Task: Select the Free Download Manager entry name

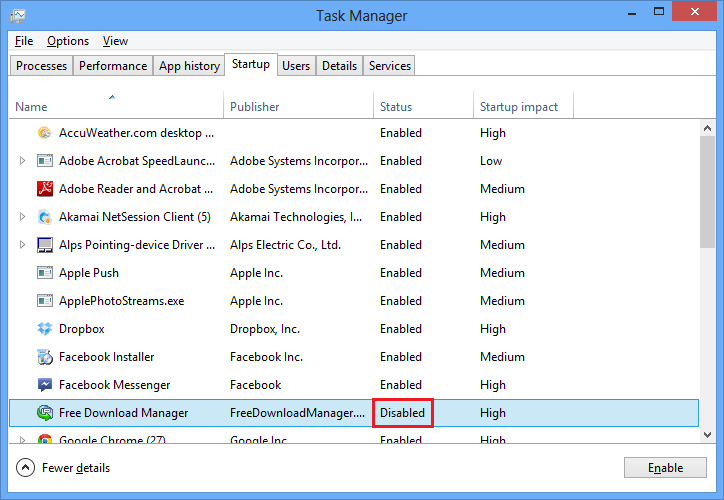Action: (123, 413)
